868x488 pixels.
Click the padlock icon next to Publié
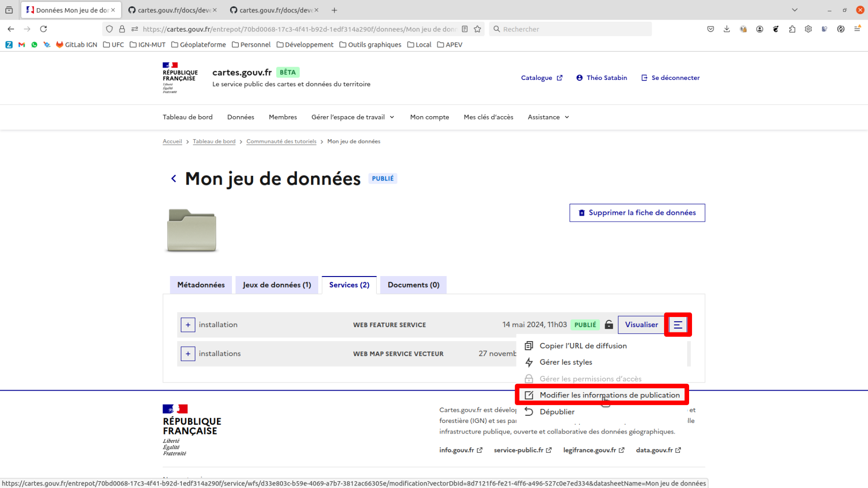pos(609,325)
